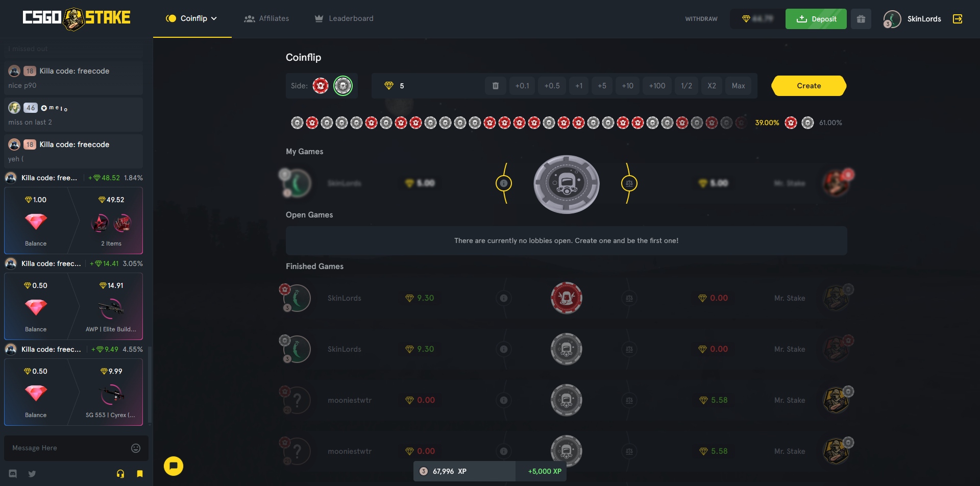This screenshot has height=486, width=980.
Task: Click info icon in first finished game
Action: (504, 298)
